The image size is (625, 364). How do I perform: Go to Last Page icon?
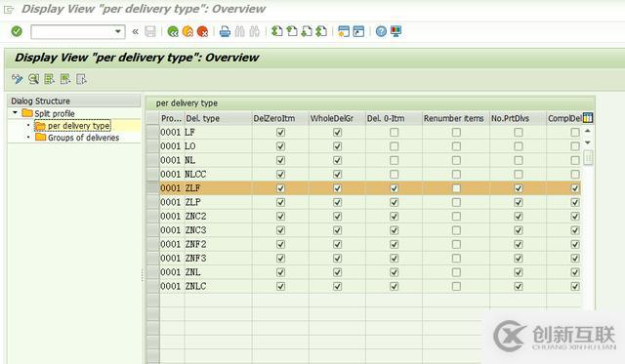pyautogui.click(x=321, y=31)
